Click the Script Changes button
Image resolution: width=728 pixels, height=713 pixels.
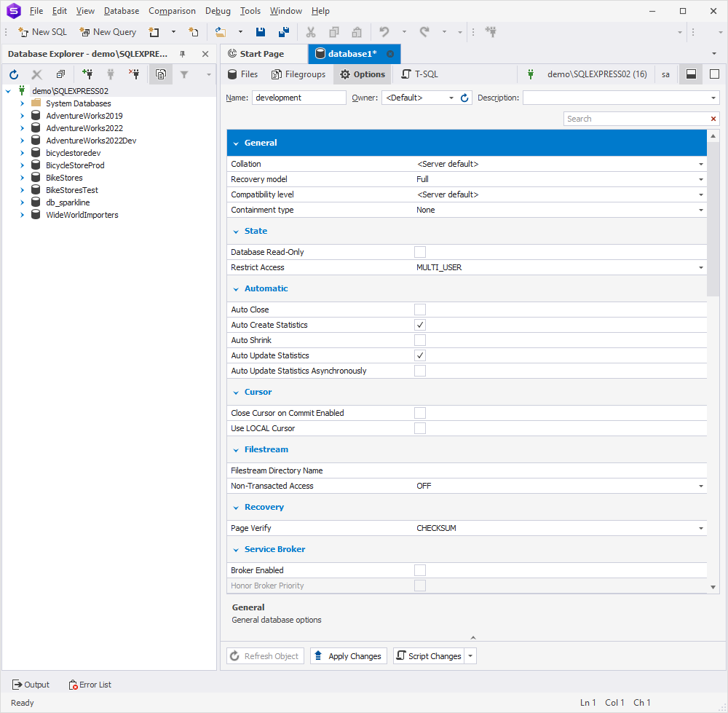429,656
